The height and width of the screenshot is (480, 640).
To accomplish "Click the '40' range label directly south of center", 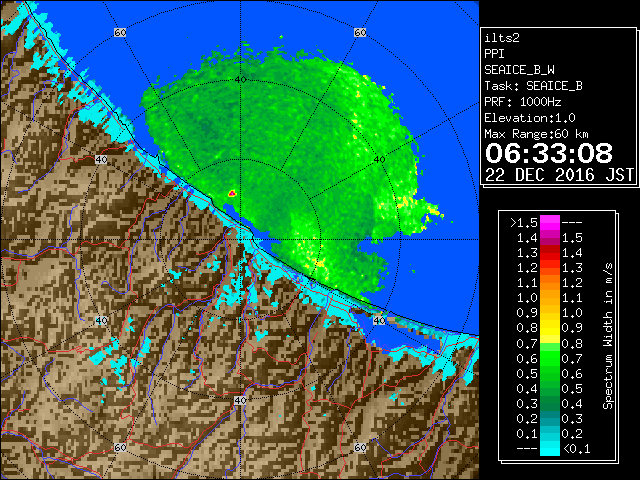I will pyautogui.click(x=240, y=400).
